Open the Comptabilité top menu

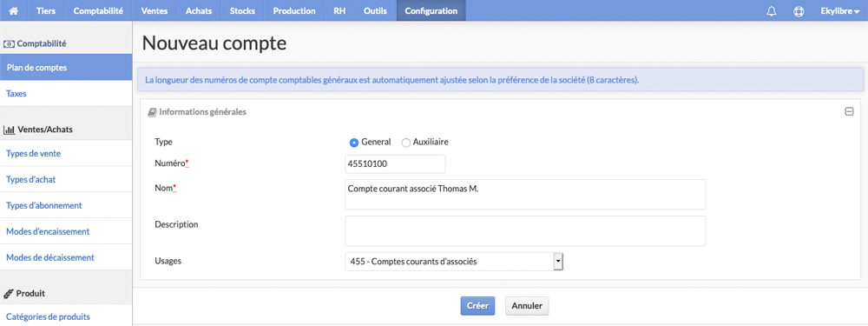pos(98,10)
